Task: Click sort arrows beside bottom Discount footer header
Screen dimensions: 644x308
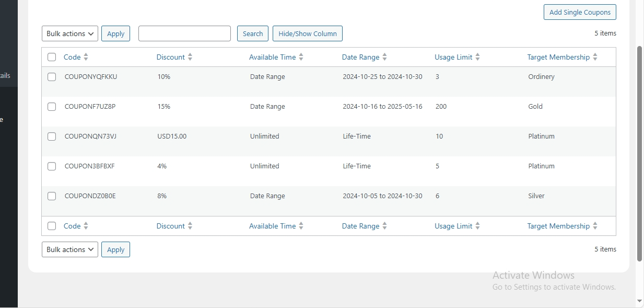Action: coord(190,226)
